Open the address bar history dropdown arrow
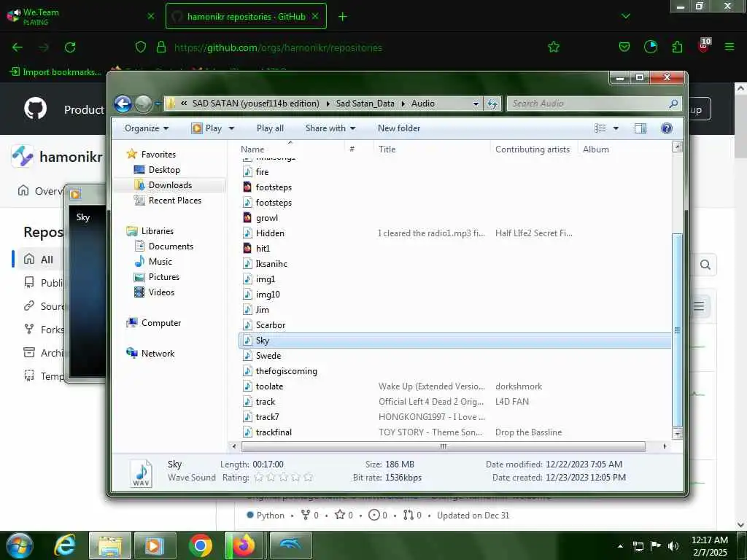 (x=476, y=104)
